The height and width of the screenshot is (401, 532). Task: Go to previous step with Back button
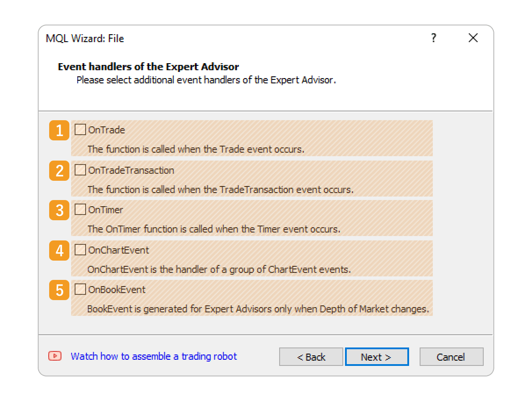311,357
